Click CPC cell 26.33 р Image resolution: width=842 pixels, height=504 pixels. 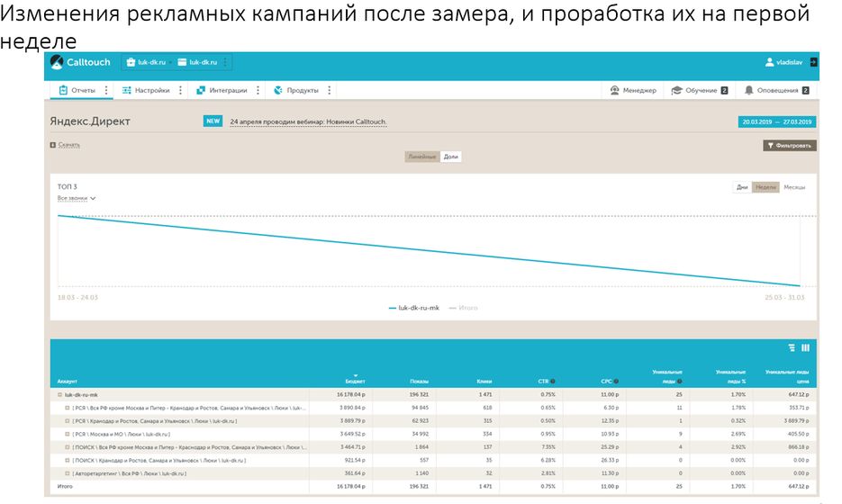pos(610,461)
